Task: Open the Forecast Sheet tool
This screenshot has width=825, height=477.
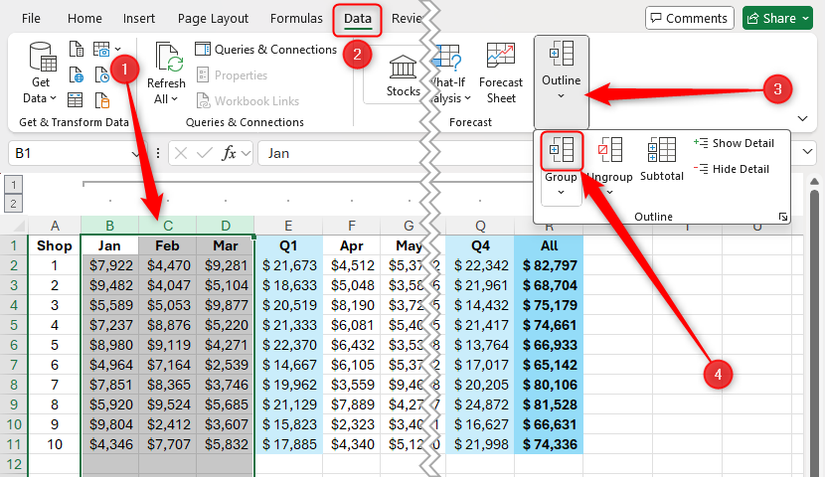Action: pyautogui.click(x=501, y=73)
